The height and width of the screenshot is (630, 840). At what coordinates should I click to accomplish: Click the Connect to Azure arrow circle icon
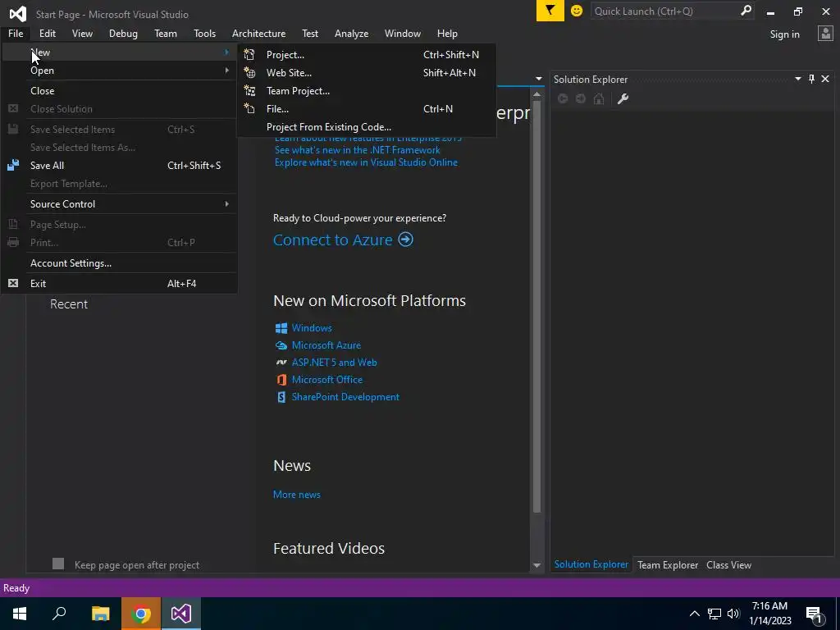point(405,240)
